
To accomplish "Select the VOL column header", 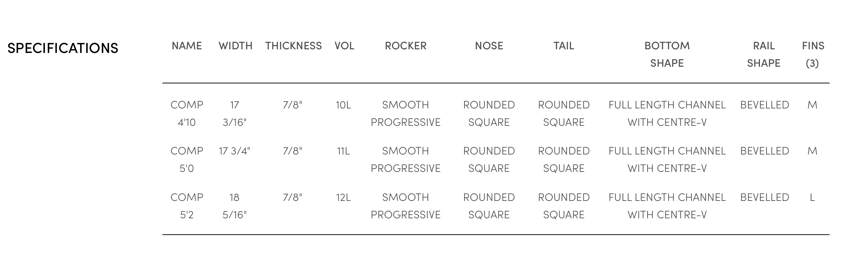I will [344, 46].
